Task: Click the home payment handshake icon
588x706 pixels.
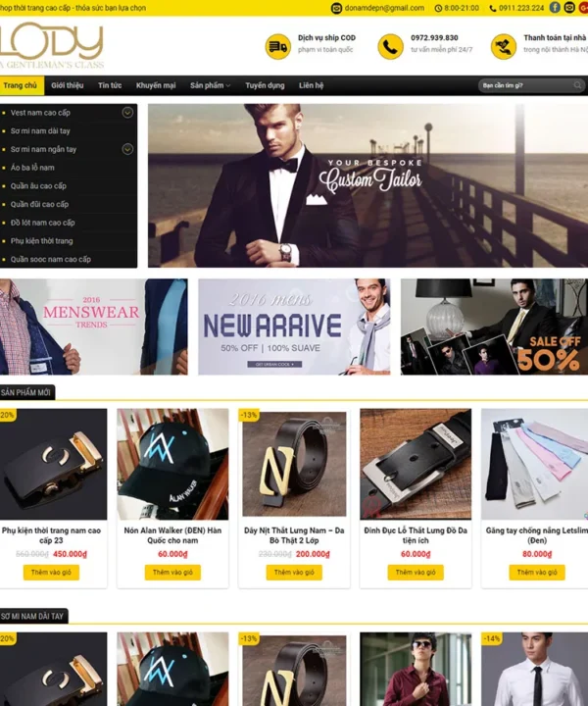Action: (504, 46)
